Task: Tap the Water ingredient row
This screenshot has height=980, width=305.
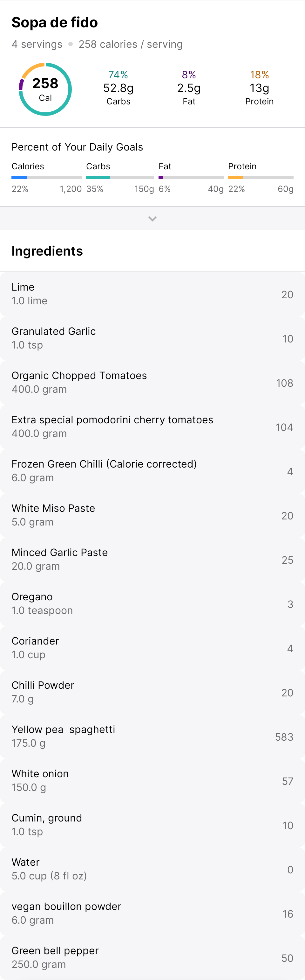Action: click(x=152, y=869)
